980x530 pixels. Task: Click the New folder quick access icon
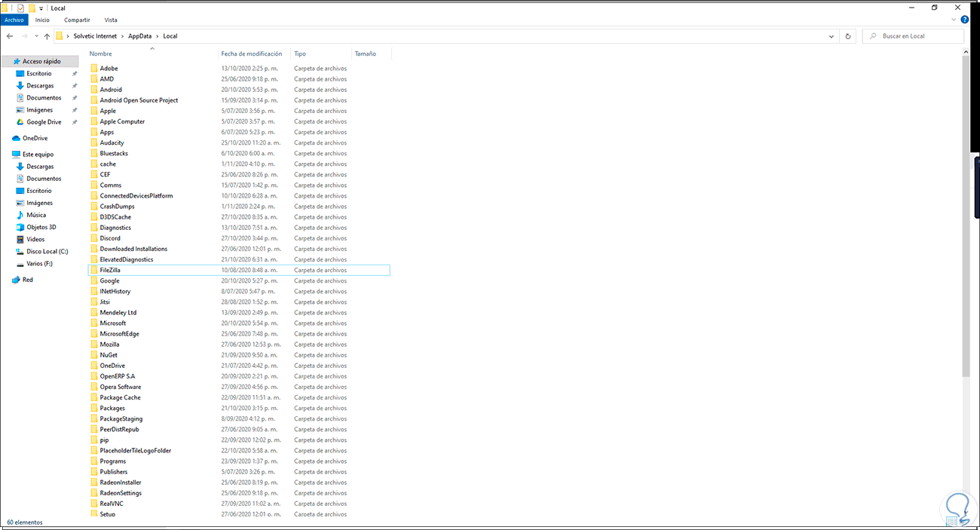32,8
